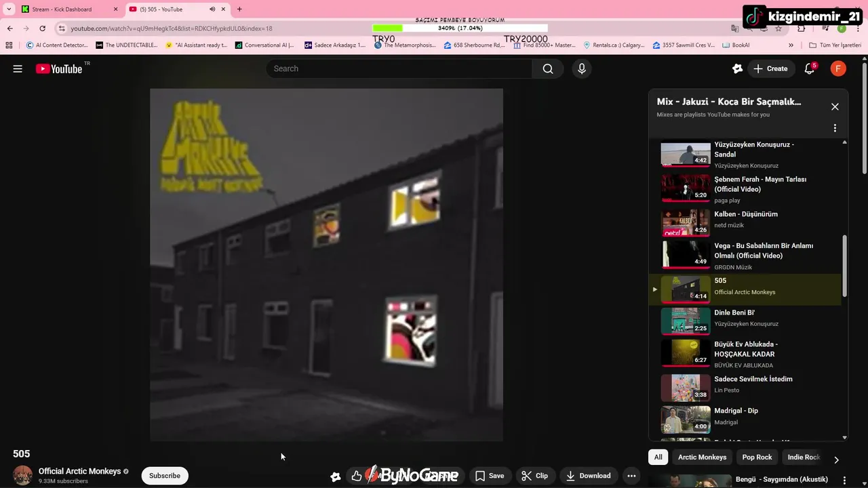The height and width of the screenshot is (488, 868).
Task: Click the browser address bar URL
Action: point(172,28)
